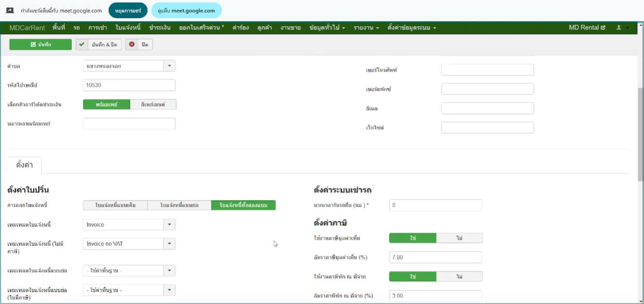Click the เบอร์แฟกซ์ input field
Image resolution: width=644 pixels, height=304 pixels.
[x=487, y=89]
